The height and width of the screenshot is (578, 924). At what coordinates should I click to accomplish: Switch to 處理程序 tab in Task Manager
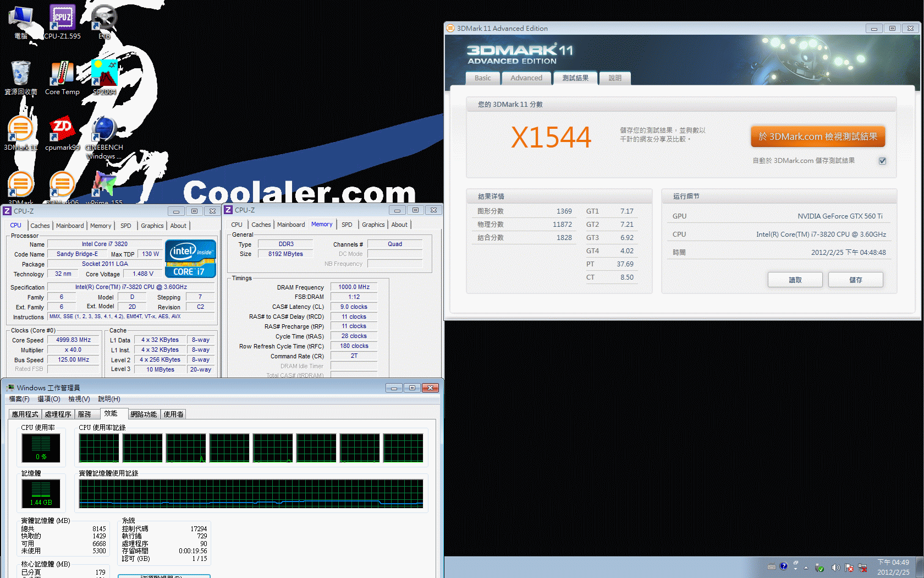(x=58, y=415)
